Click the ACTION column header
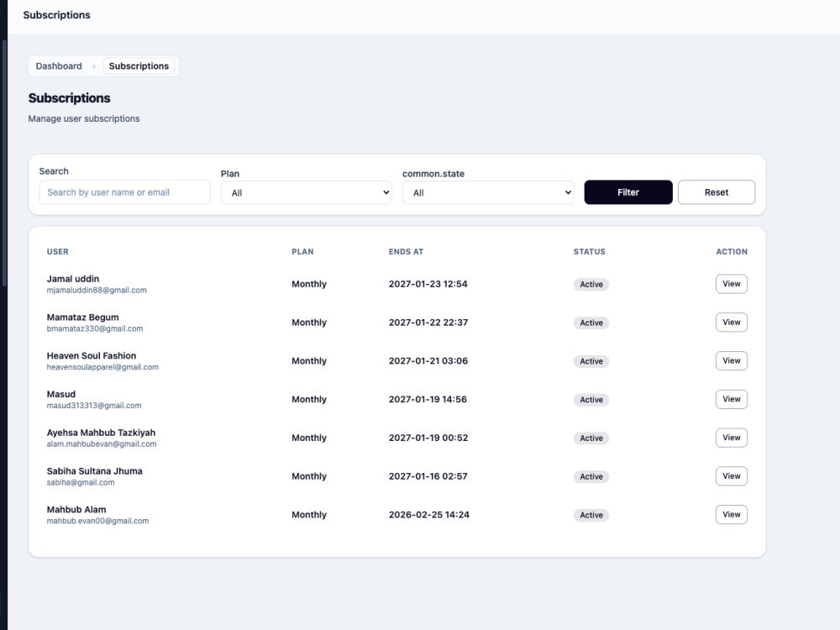Screen dimensions: 840x630 732,252
